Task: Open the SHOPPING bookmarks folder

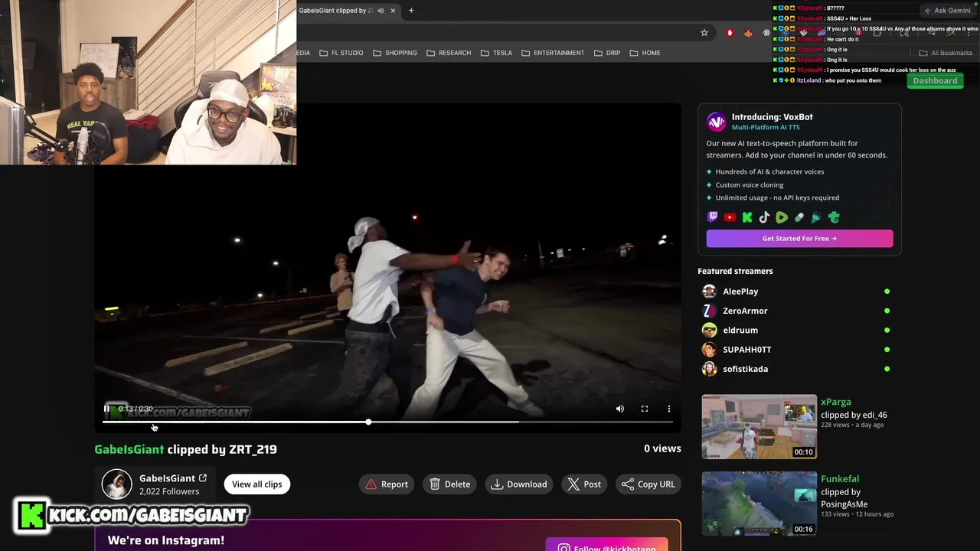Action: (395, 53)
